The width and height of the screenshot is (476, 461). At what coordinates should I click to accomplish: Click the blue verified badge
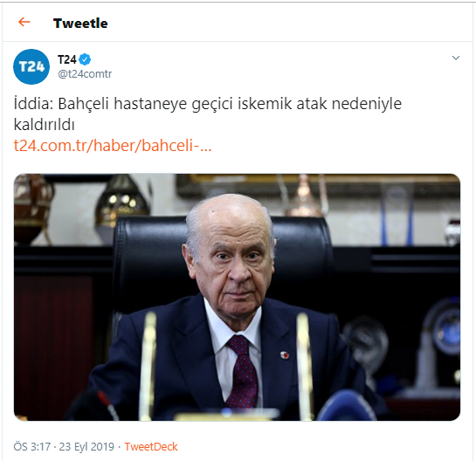85,59
